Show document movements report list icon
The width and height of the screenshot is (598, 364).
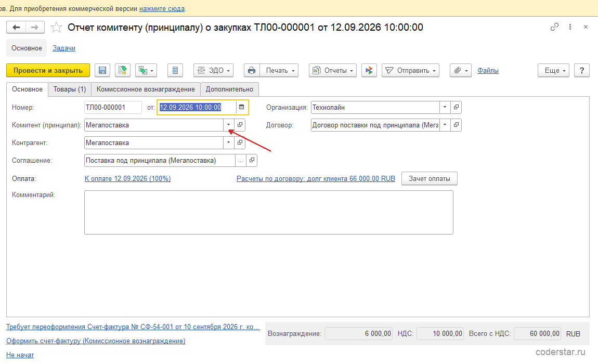click(x=175, y=70)
